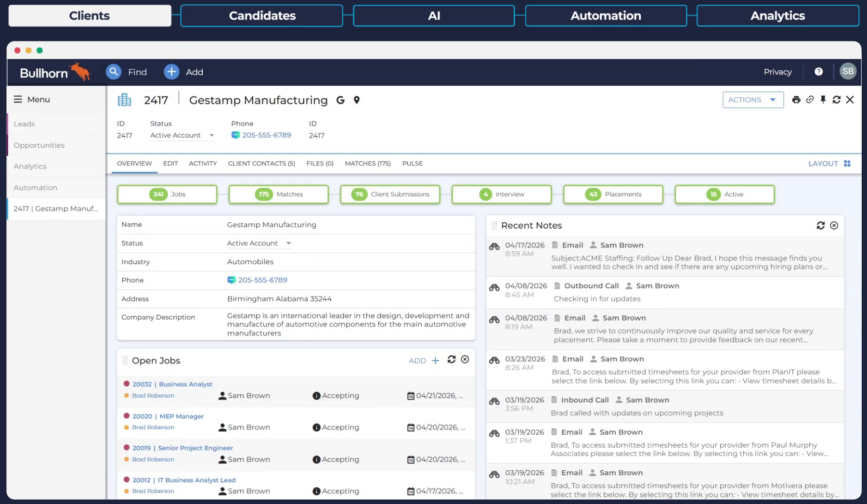Open the EDIT tab
The width and height of the screenshot is (867, 504).
(170, 164)
